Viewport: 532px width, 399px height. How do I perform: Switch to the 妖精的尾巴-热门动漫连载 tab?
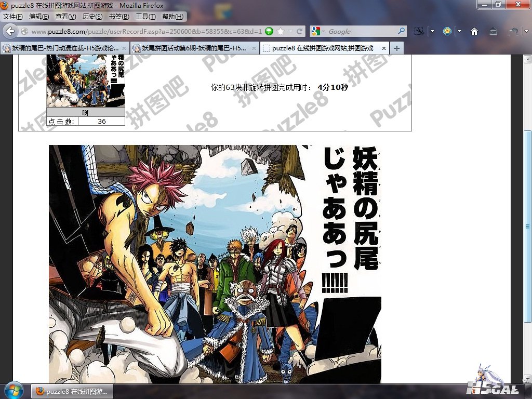65,48
